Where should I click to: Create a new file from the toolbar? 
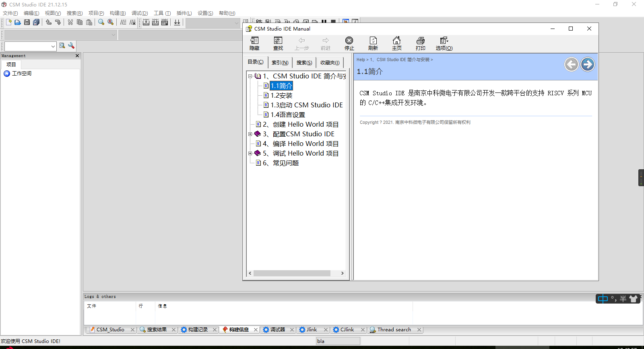[x=8, y=23]
